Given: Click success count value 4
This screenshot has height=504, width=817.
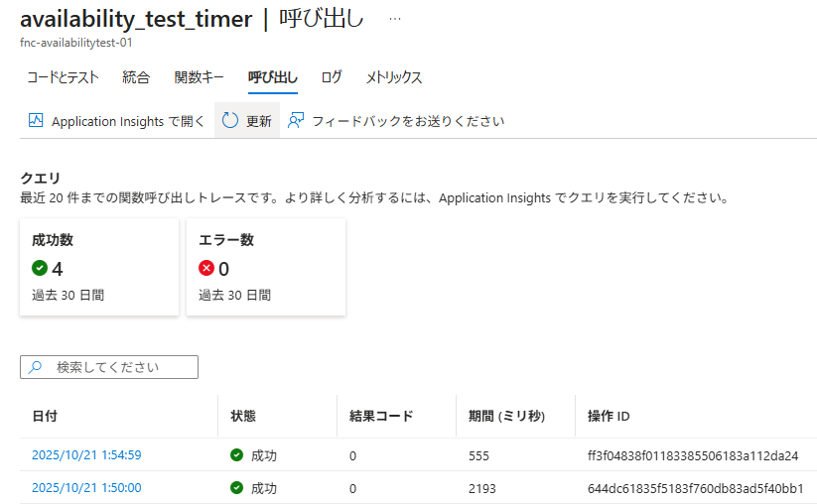Looking at the screenshot, I should [58, 269].
